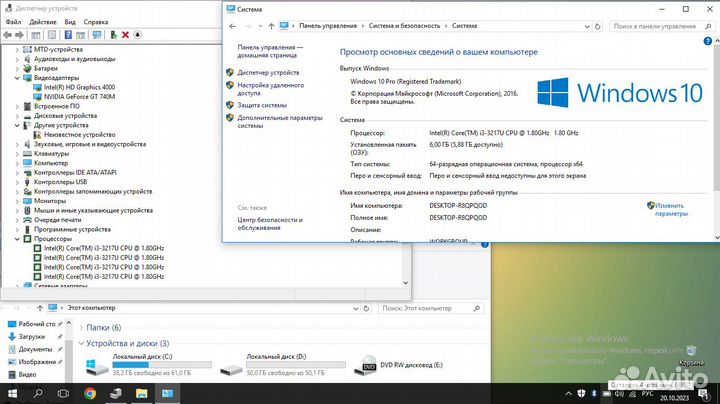
Task: Select Загрузки in Explorer sidebar
Action: pyautogui.click(x=31, y=337)
